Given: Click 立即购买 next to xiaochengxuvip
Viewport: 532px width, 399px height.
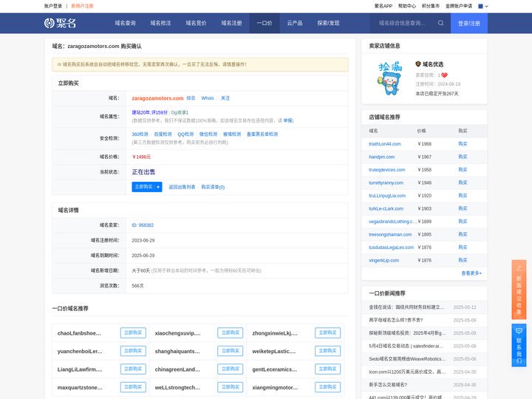Looking at the screenshot, I should [x=231, y=332].
